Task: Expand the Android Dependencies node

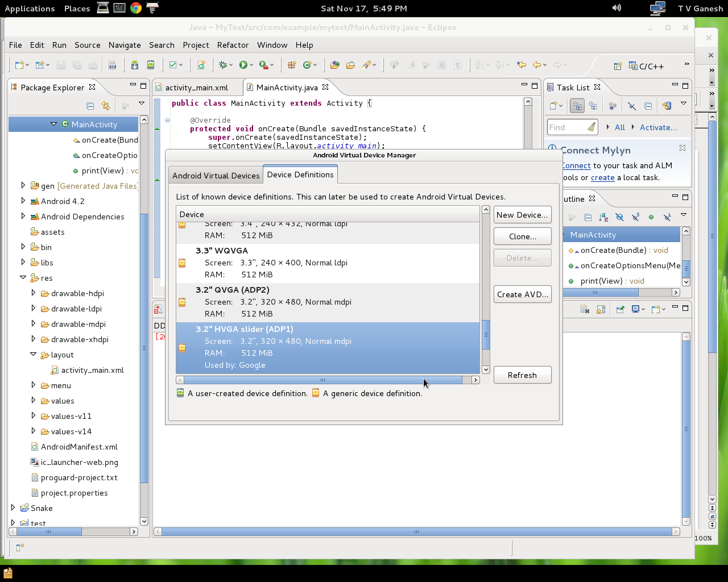Action: click(23, 217)
